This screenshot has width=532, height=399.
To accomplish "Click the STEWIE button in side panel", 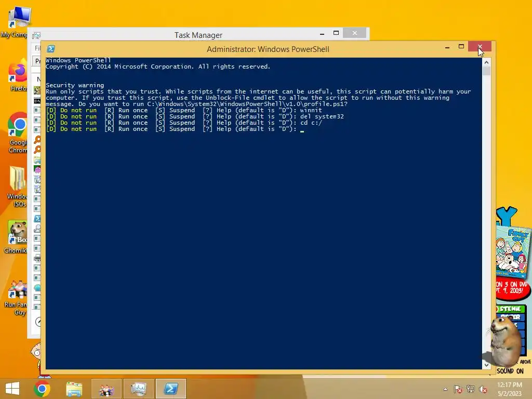I will coord(510,309).
